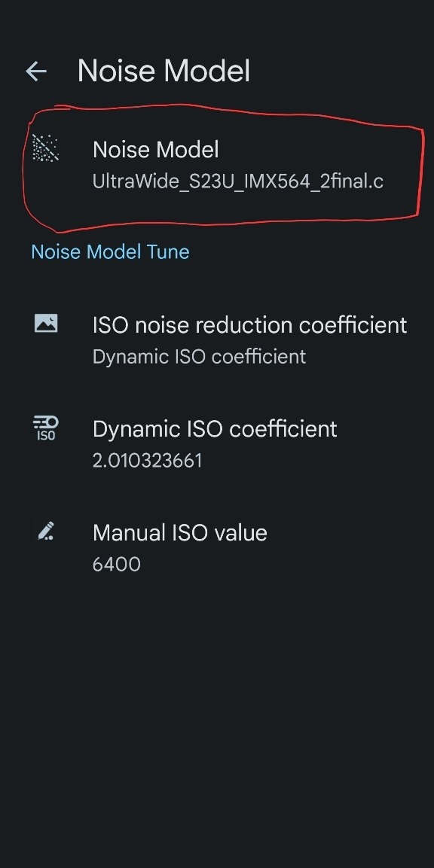
Task: Tap the "Dynamic ISO coefficient" title above 2.010323661
Action: coord(215,429)
